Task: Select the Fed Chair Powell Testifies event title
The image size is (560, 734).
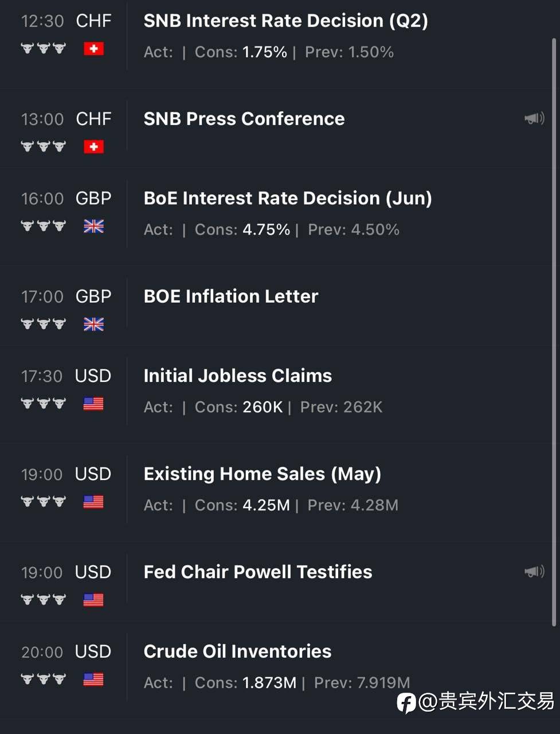Action: [x=258, y=572]
